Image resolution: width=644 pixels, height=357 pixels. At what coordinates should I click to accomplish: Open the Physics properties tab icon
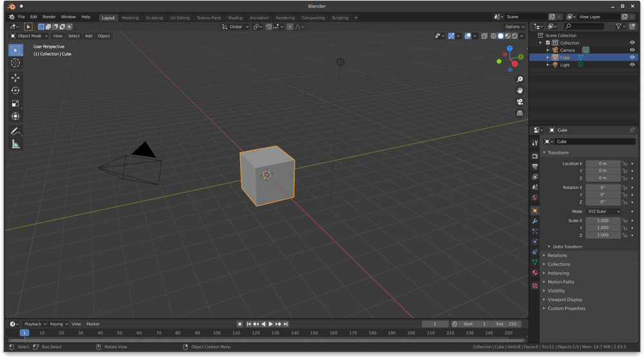[x=535, y=242]
